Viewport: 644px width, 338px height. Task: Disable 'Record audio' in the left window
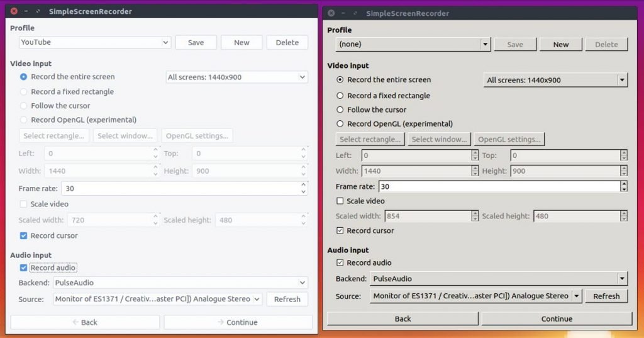point(23,268)
